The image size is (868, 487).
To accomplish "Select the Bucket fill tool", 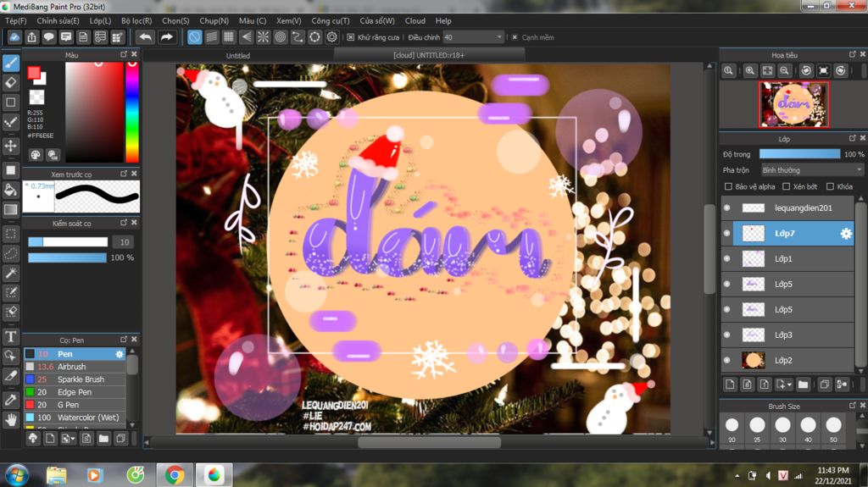I will [10, 190].
